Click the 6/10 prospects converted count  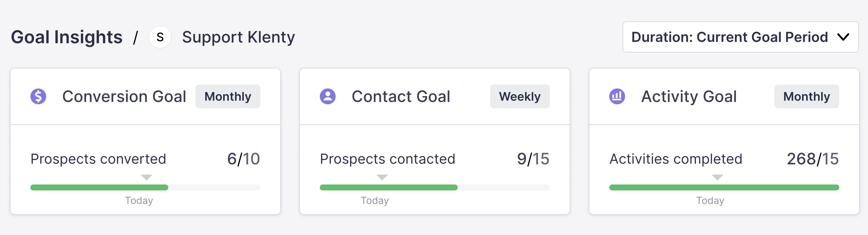(243, 159)
